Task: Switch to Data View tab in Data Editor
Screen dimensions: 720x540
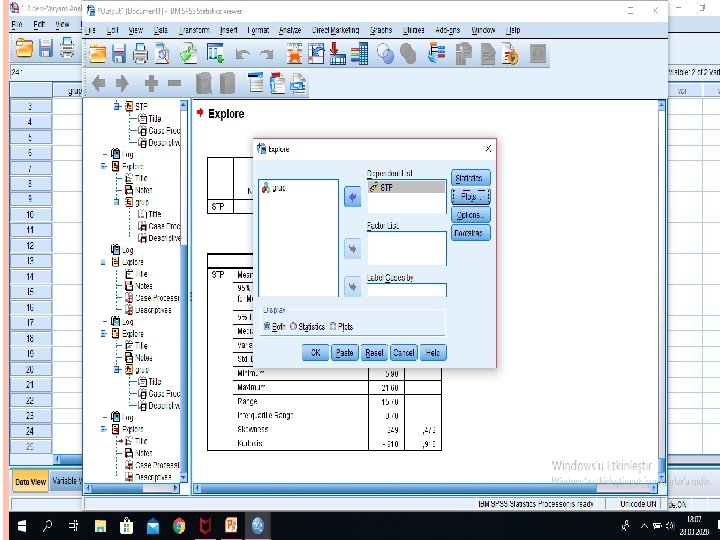Action: click(x=30, y=482)
